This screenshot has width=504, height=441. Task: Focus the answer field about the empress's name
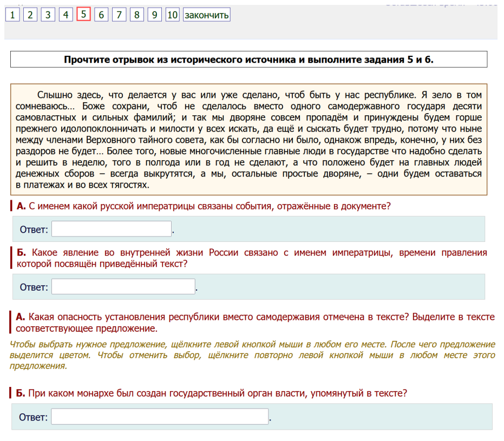112,229
